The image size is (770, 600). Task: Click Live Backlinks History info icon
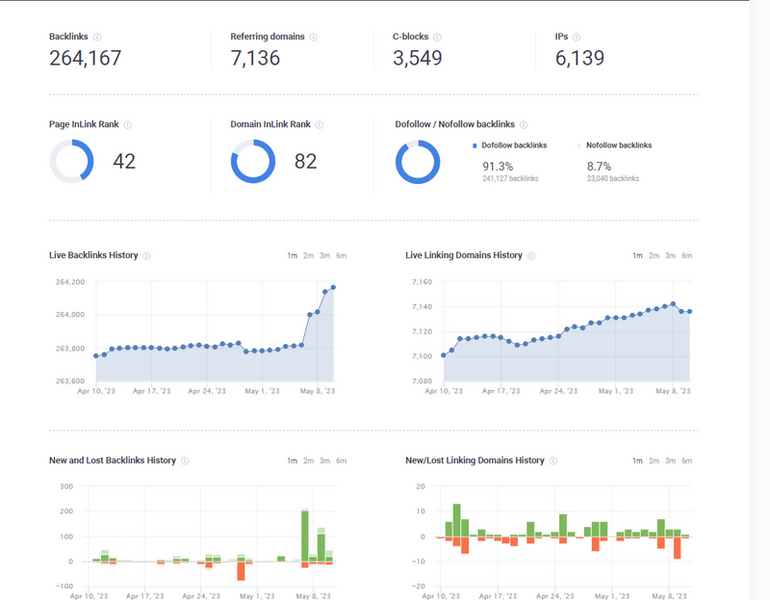(x=147, y=256)
